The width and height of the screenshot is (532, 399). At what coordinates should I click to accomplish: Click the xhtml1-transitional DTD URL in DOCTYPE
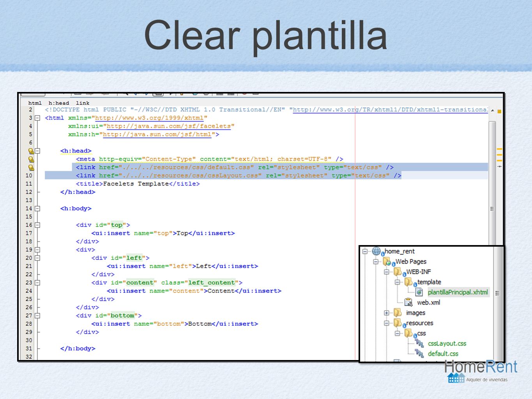pos(390,109)
